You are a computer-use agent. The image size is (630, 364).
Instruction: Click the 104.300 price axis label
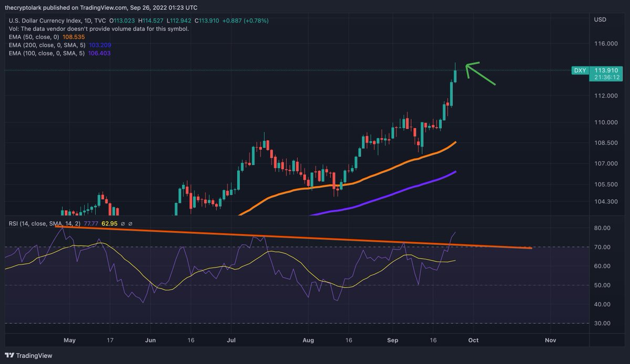(605, 202)
